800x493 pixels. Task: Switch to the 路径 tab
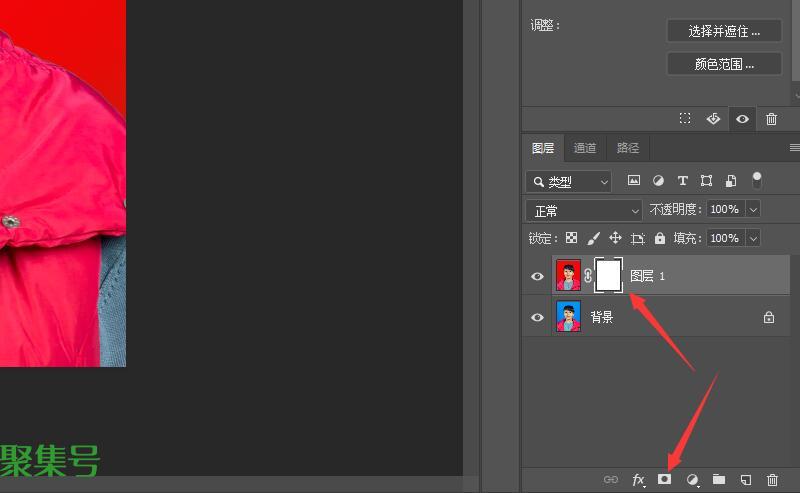[x=628, y=148]
